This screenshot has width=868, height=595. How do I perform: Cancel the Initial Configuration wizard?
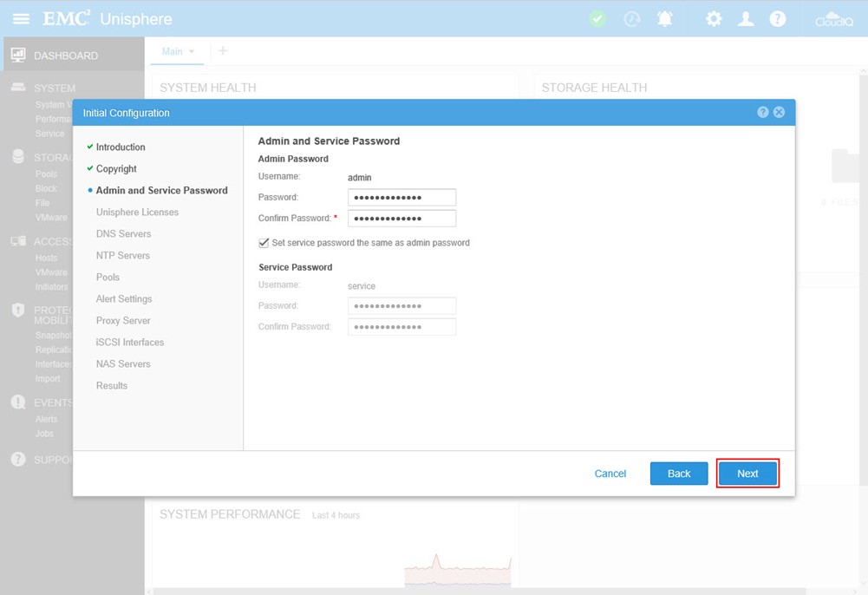pyautogui.click(x=610, y=474)
